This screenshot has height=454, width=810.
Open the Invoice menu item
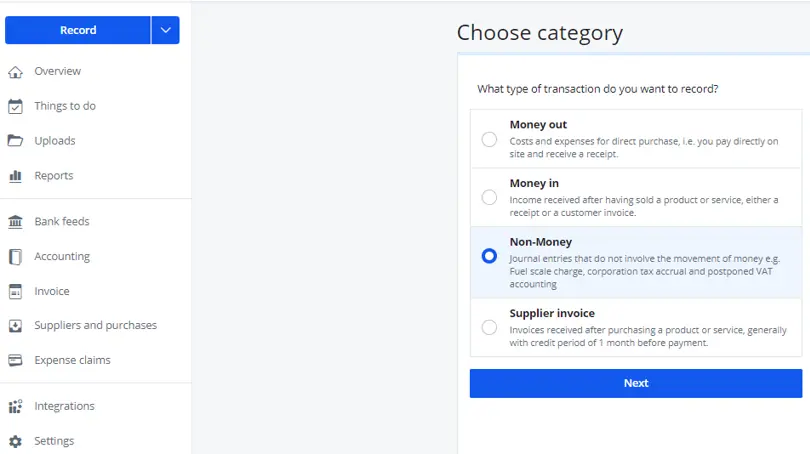52,291
